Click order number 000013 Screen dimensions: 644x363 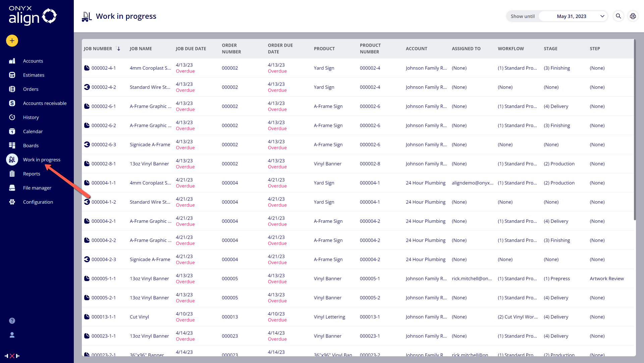click(x=230, y=317)
